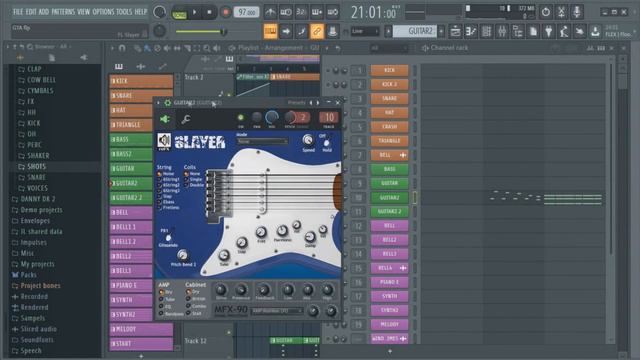Click the Slayer speaker logo icon
The width and height of the screenshot is (640, 360).
click(x=164, y=141)
